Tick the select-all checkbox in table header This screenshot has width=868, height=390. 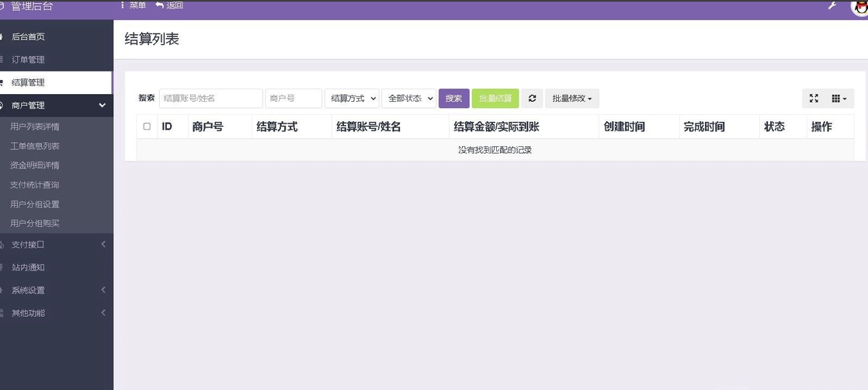pos(147,127)
